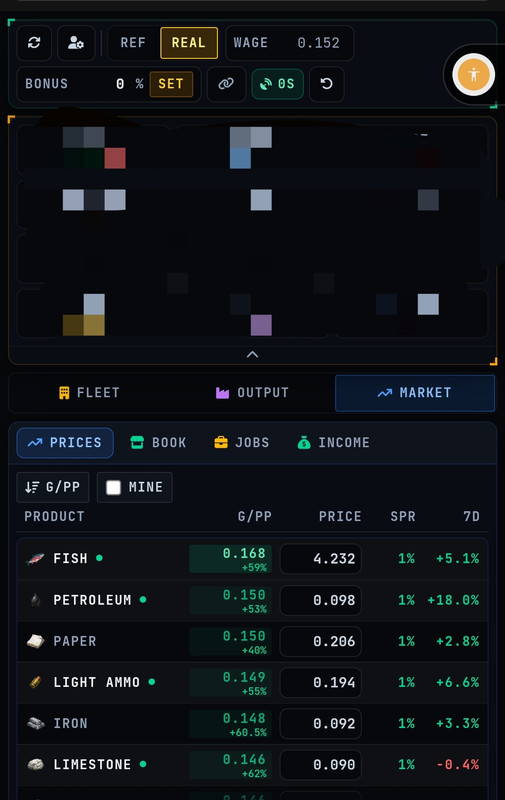Toggle the 0S auto-refresh timer button
Image resolution: width=505 pixels, height=800 pixels.
(277, 84)
